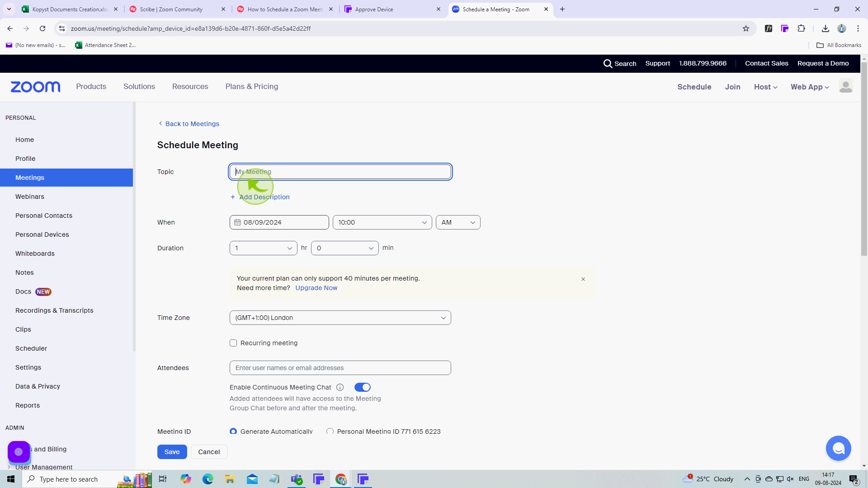Expand the Time Zone dropdown
Image resolution: width=868 pixels, height=488 pixels.
340,317
